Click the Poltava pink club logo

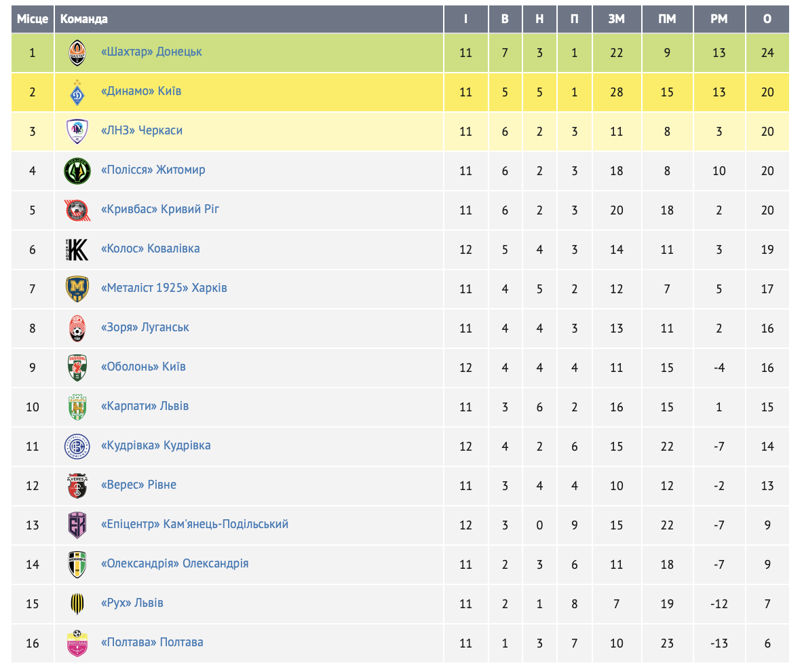(77, 643)
